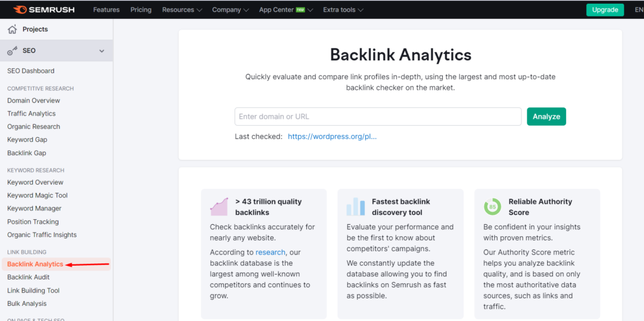Click the Projects home icon

(13, 29)
